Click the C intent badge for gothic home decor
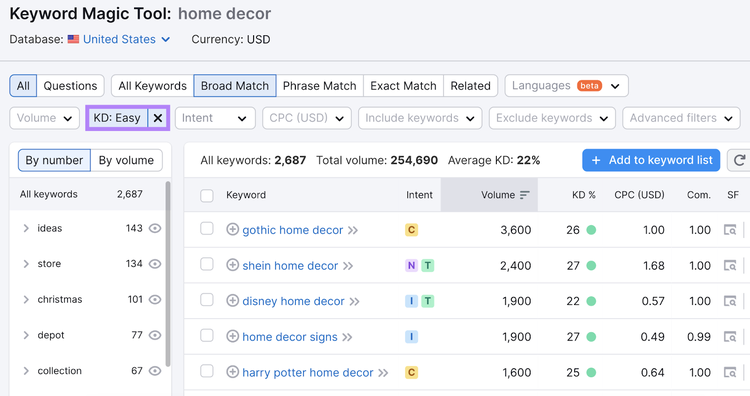 (x=411, y=230)
